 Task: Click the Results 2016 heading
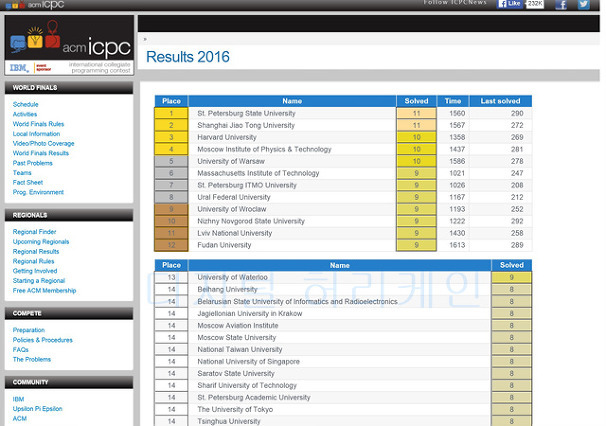click(x=188, y=57)
